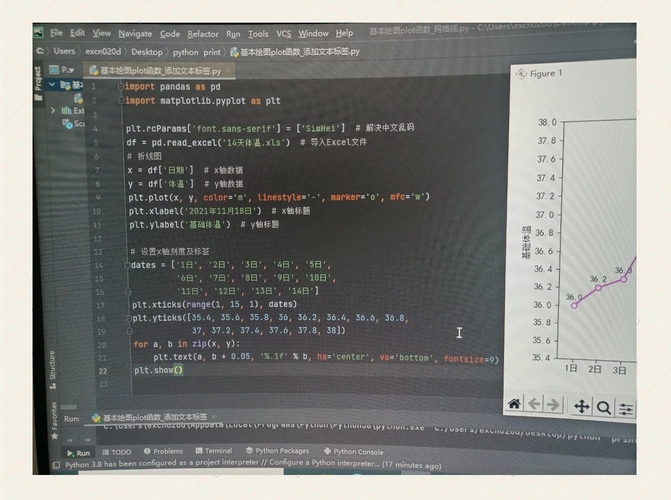Close the Run tab 基本绘图plot函数_添加文本标签
Viewport: 671px width, 500px height.
[x=214, y=416]
